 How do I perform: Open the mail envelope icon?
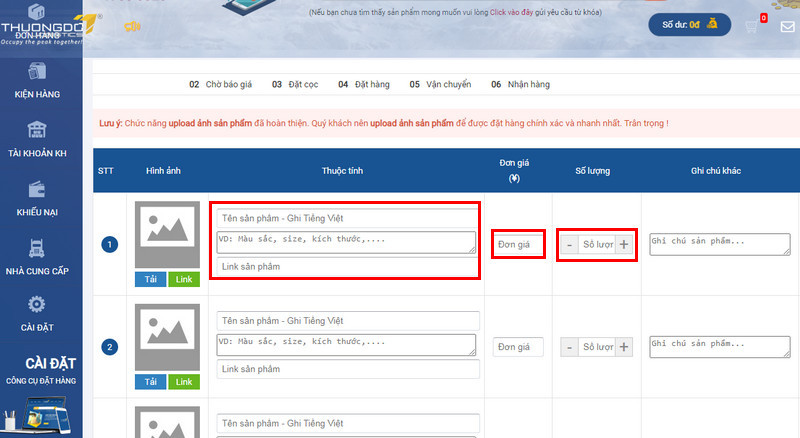[x=787, y=27]
